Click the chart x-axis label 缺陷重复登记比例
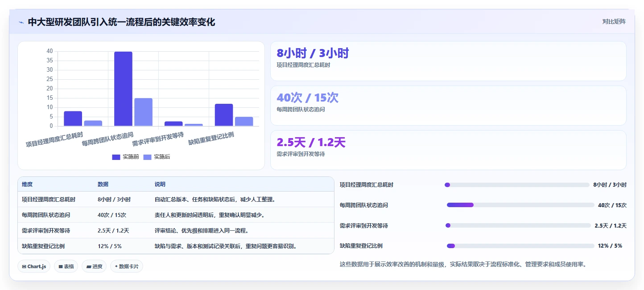The image size is (644, 290). click(211, 139)
